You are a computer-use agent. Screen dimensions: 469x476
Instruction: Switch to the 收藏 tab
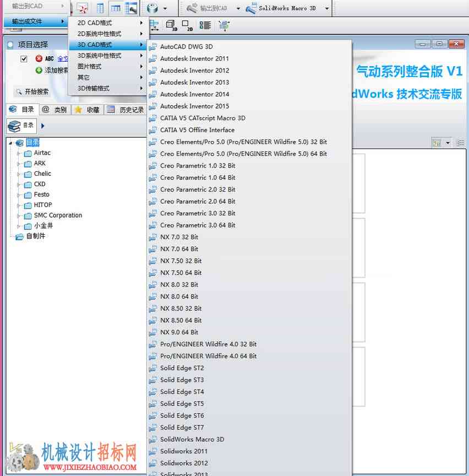[x=87, y=110]
